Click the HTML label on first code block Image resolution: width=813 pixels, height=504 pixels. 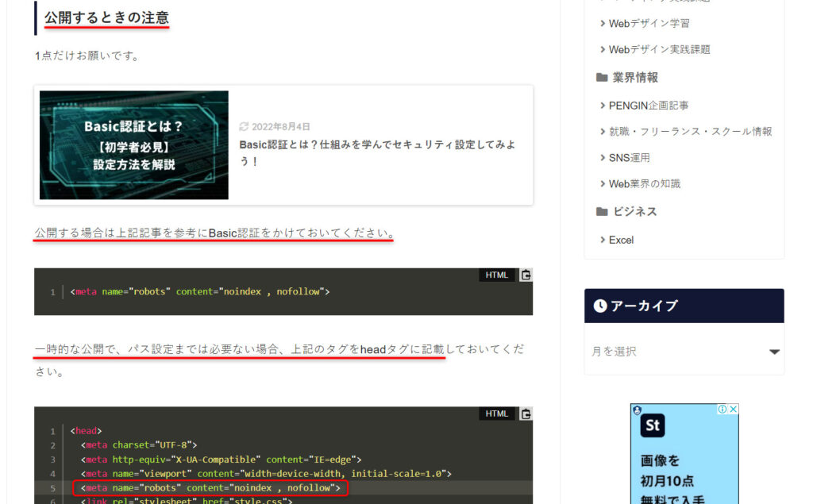click(x=497, y=275)
